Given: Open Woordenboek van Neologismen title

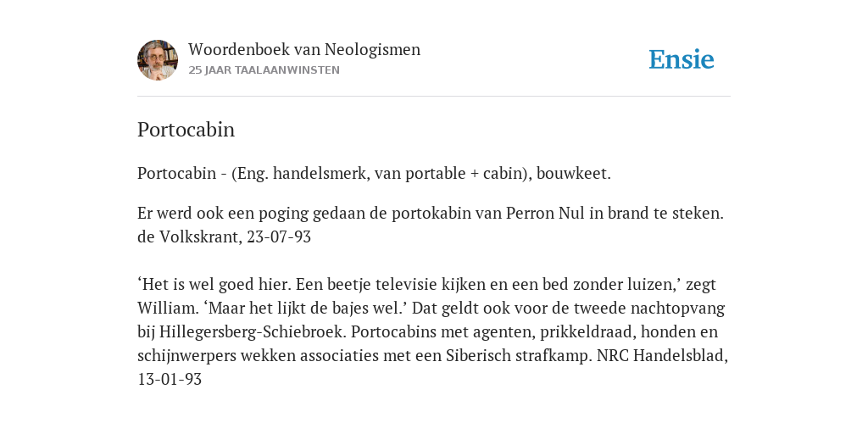Looking at the screenshot, I should point(304,49).
